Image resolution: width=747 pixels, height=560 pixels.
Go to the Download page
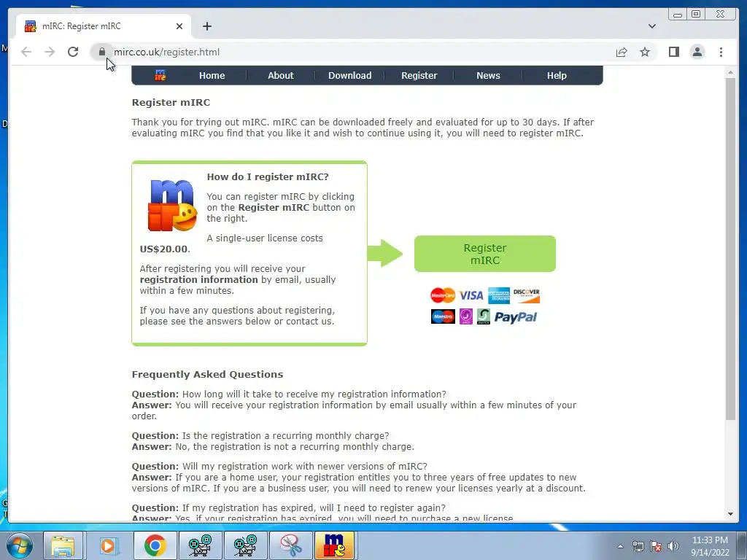tap(349, 75)
